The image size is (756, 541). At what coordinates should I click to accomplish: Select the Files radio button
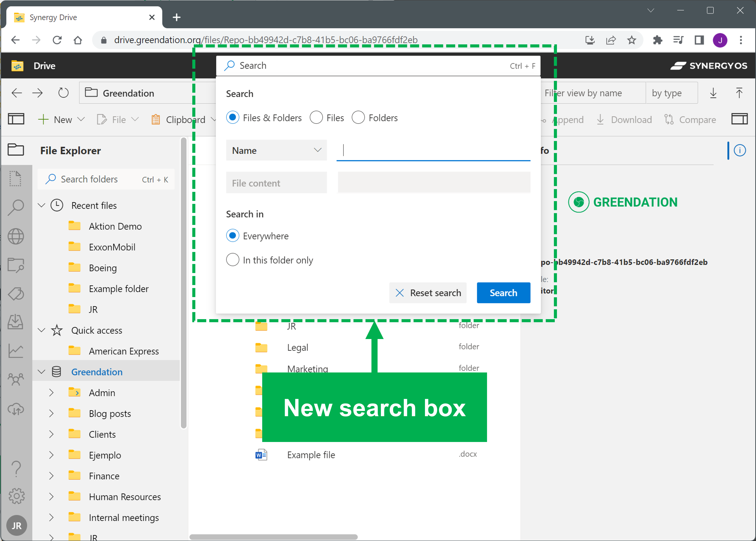point(316,117)
